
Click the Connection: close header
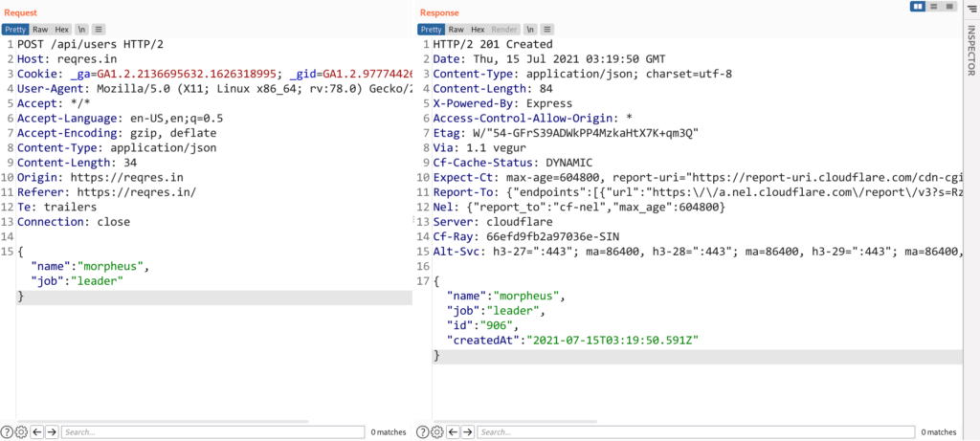[73, 222]
